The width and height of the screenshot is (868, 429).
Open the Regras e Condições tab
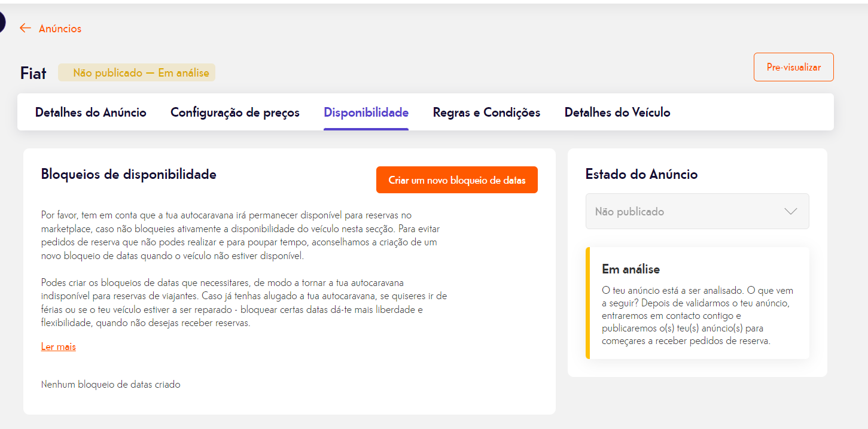[x=486, y=112]
